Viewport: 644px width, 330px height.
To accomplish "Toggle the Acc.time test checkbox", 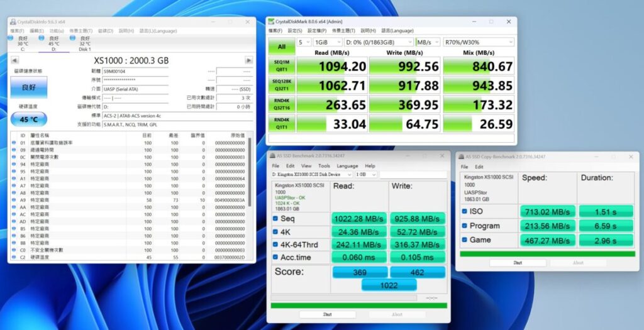I will point(275,257).
